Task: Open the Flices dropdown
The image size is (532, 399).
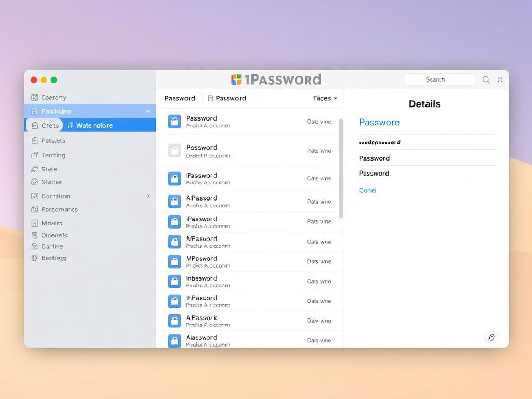Action: (x=325, y=98)
